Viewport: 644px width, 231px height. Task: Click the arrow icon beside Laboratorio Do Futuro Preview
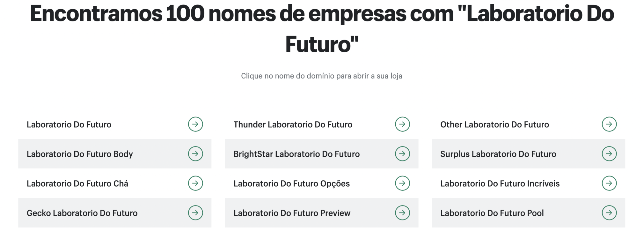403,212
